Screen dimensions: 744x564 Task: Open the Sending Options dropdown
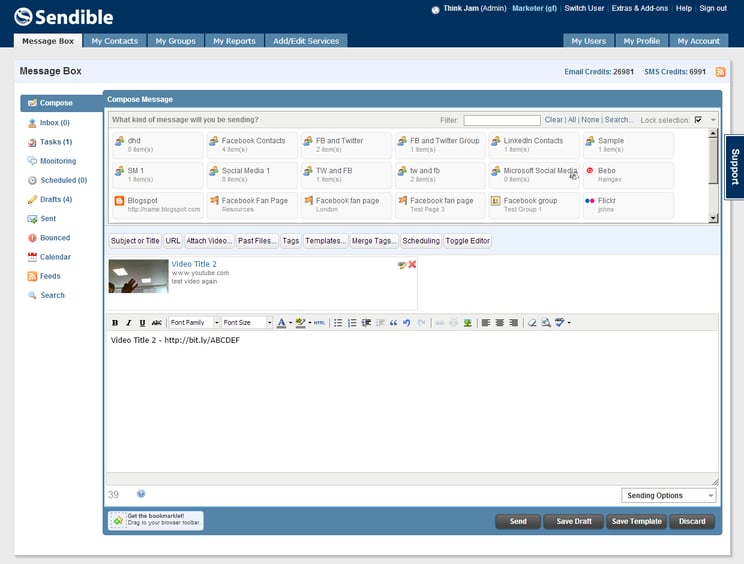point(669,495)
